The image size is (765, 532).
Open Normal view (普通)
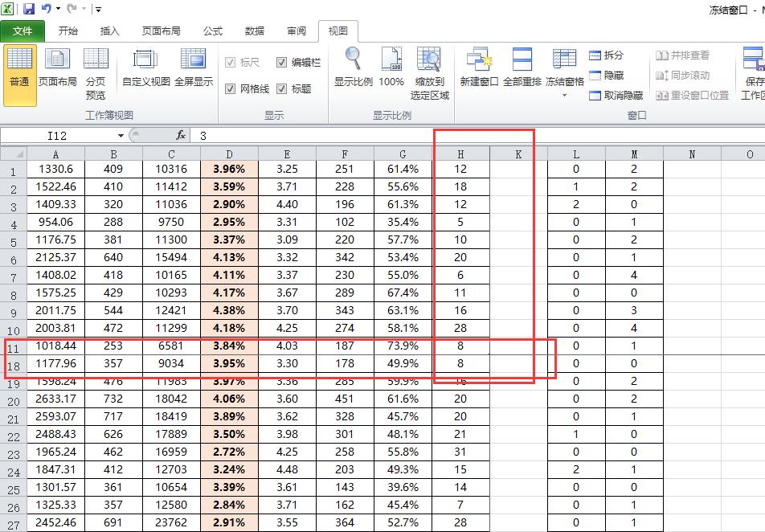(x=18, y=71)
